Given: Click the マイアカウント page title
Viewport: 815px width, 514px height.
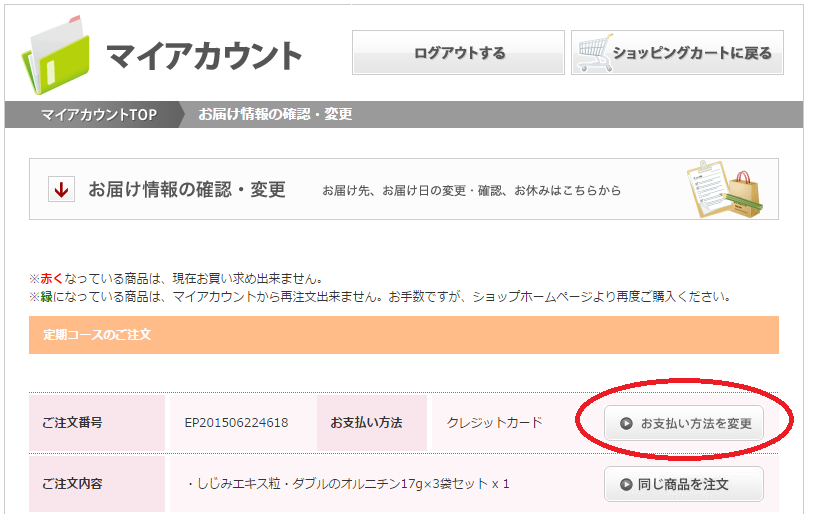Looking at the screenshot, I should tap(204, 56).
